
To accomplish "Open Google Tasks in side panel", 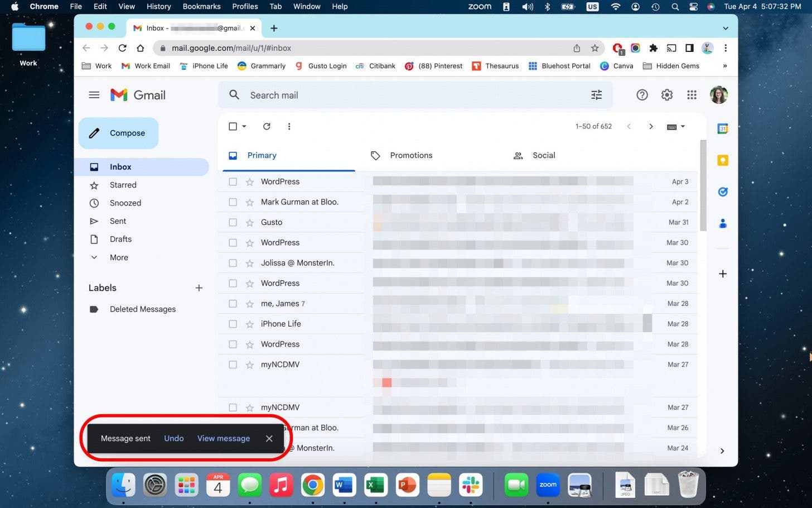I will point(722,192).
